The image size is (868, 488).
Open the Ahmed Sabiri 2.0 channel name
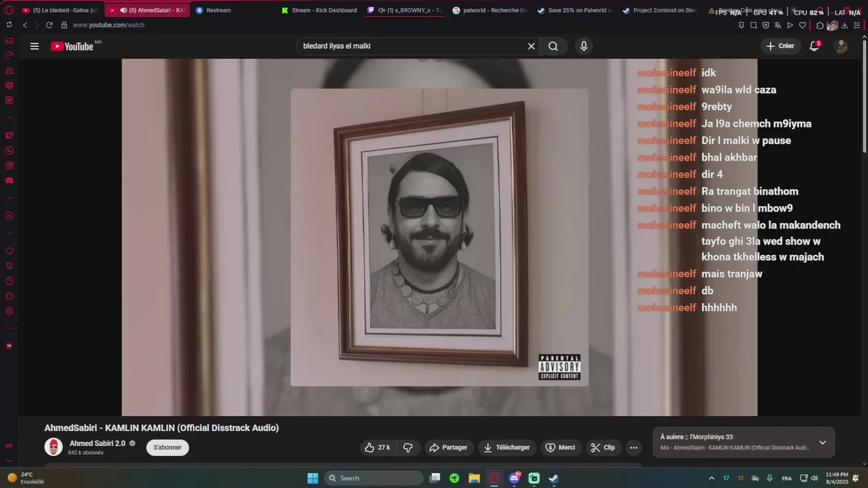pyautogui.click(x=98, y=443)
